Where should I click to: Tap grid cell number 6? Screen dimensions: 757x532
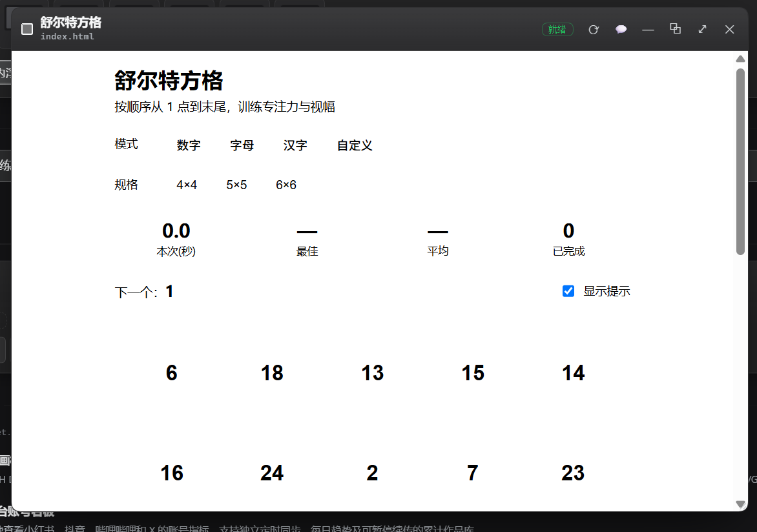(x=171, y=373)
